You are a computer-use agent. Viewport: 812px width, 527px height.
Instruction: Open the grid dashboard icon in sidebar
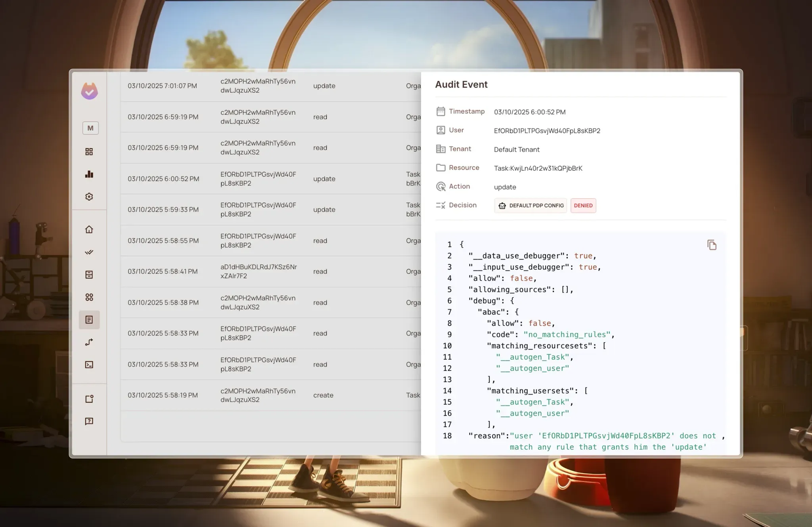point(89,152)
